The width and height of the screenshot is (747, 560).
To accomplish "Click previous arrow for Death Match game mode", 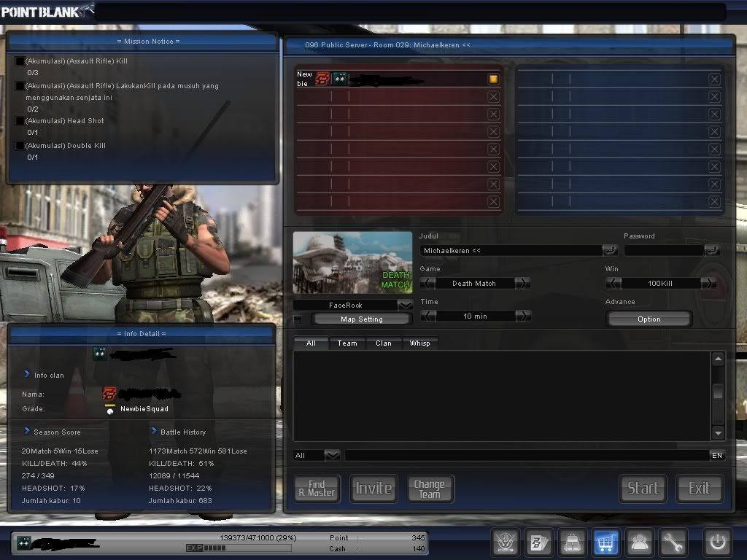I will (x=427, y=284).
